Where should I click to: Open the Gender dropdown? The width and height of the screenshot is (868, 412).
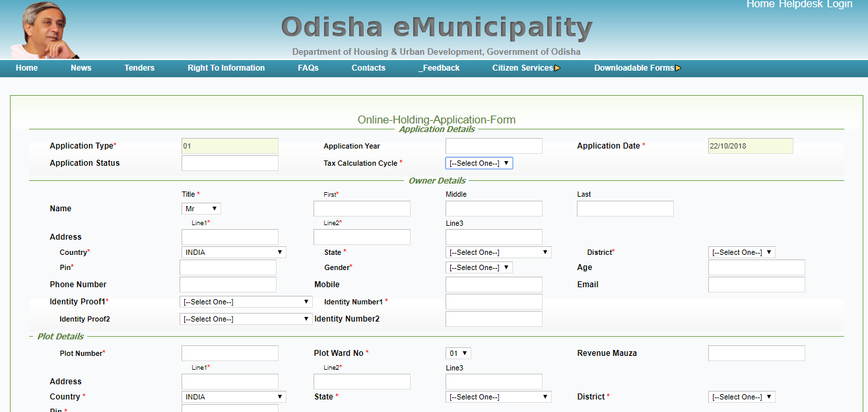click(x=479, y=267)
